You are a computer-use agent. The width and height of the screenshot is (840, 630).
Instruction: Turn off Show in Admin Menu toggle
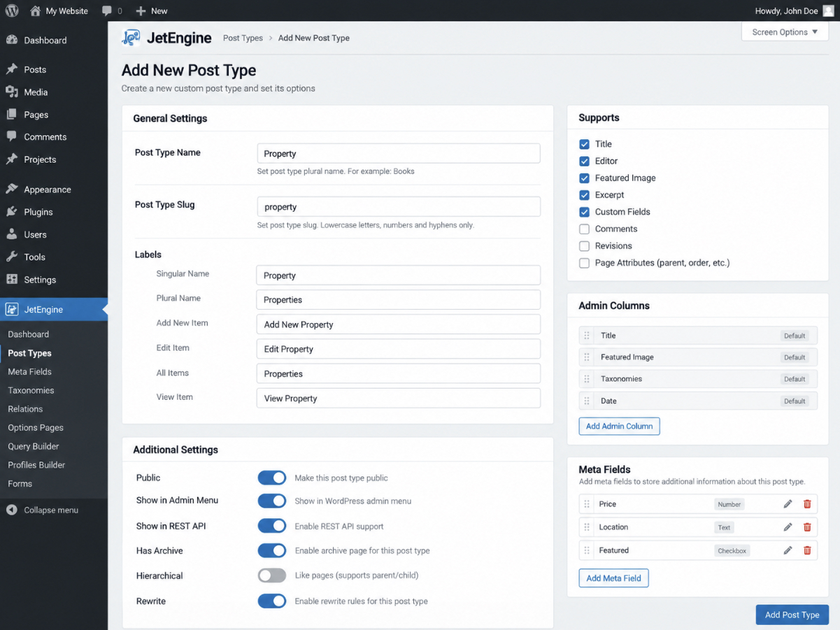click(x=272, y=501)
